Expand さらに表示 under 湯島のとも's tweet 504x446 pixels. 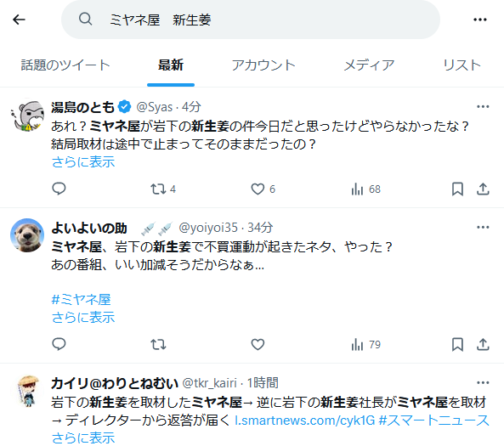point(83,162)
